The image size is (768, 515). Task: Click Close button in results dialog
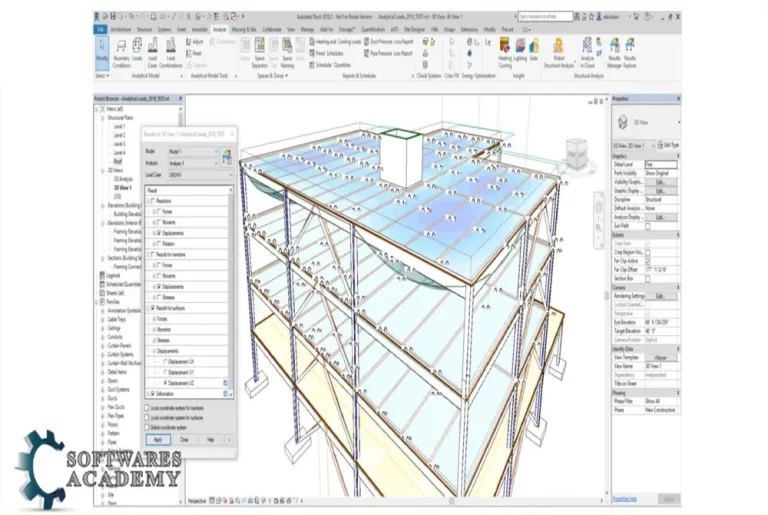click(184, 440)
